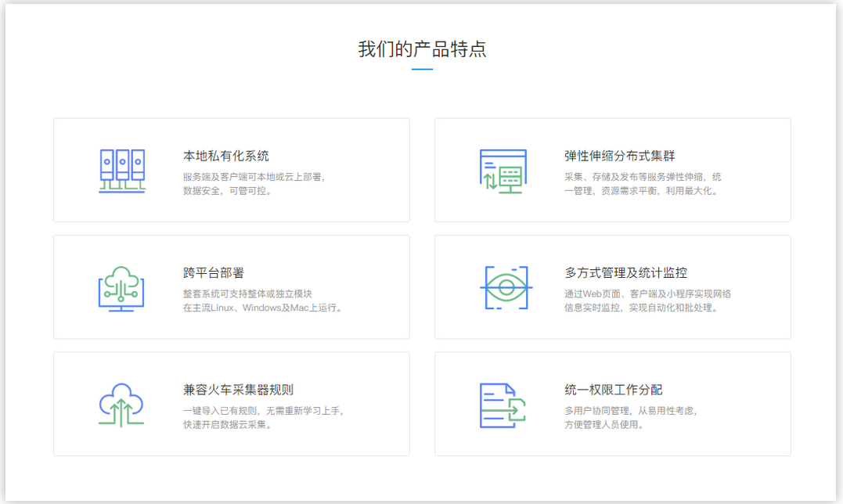
Task: Click the cloud deployment icon beside 跨平台部署
Action: coord(122,287)
